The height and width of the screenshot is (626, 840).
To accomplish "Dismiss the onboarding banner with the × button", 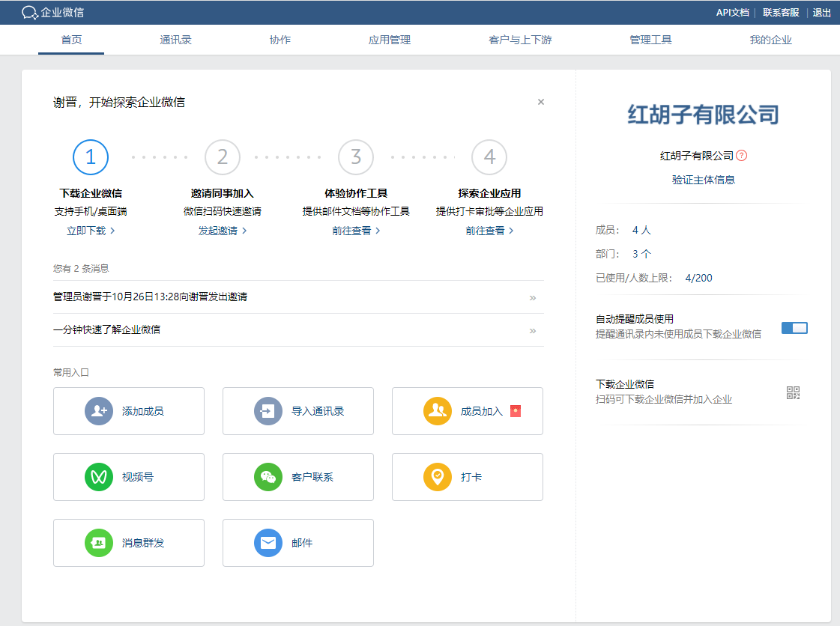I will [541, 101].
